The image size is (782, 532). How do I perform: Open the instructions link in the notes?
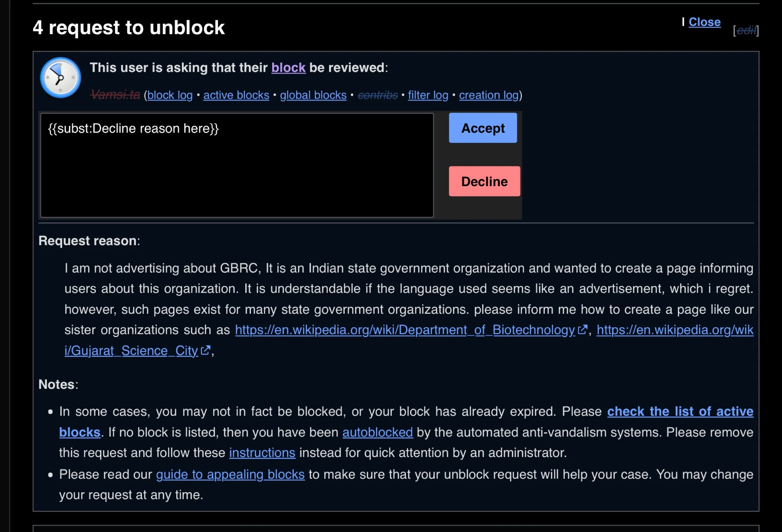[x=262, y=453]
